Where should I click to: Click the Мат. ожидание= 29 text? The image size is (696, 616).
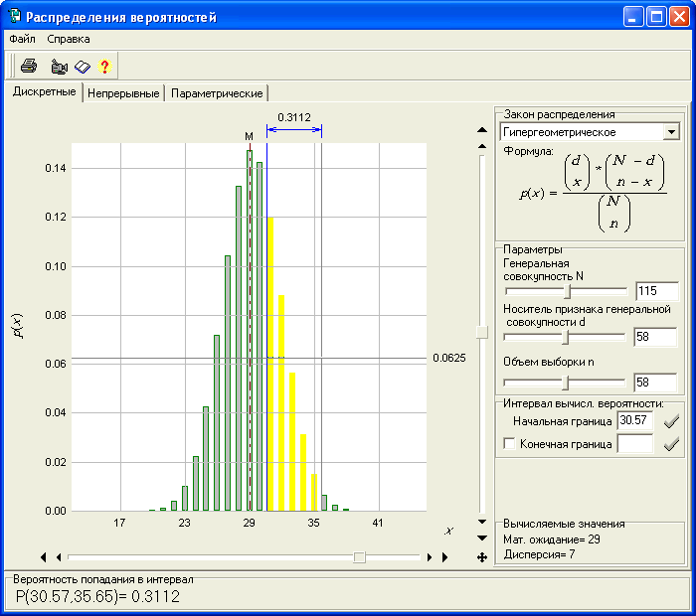552,539
